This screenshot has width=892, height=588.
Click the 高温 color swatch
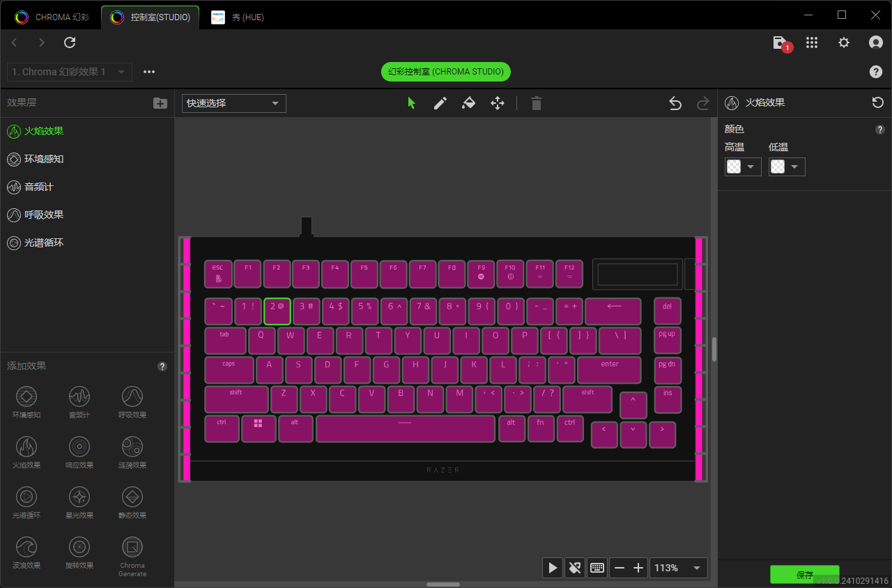click(735, 167)
